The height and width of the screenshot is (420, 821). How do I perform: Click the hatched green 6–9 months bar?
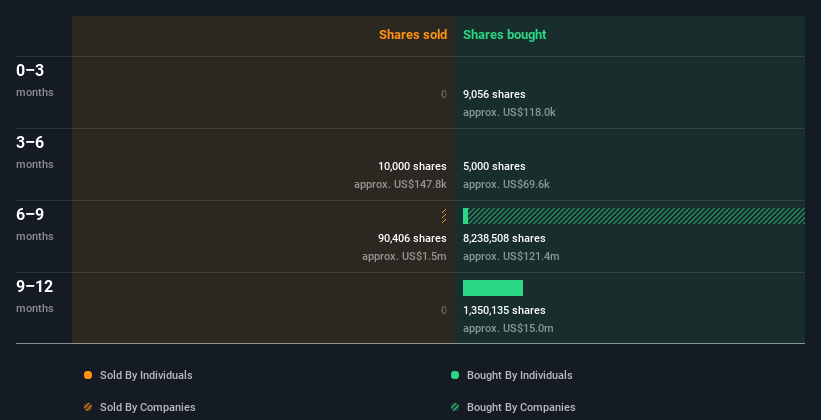[x=636, y=216]
